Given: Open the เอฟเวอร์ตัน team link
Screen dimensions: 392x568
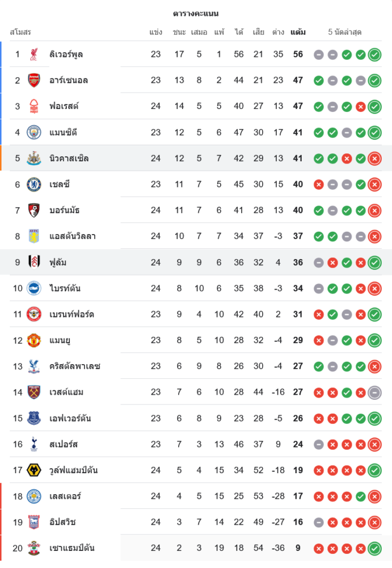Looking at the screenshot, I should click(70, 419).
